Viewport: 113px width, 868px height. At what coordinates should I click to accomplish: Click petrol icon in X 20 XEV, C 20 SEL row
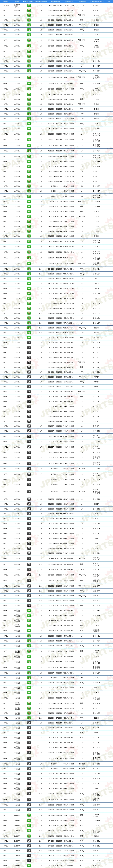click(29, 263)
